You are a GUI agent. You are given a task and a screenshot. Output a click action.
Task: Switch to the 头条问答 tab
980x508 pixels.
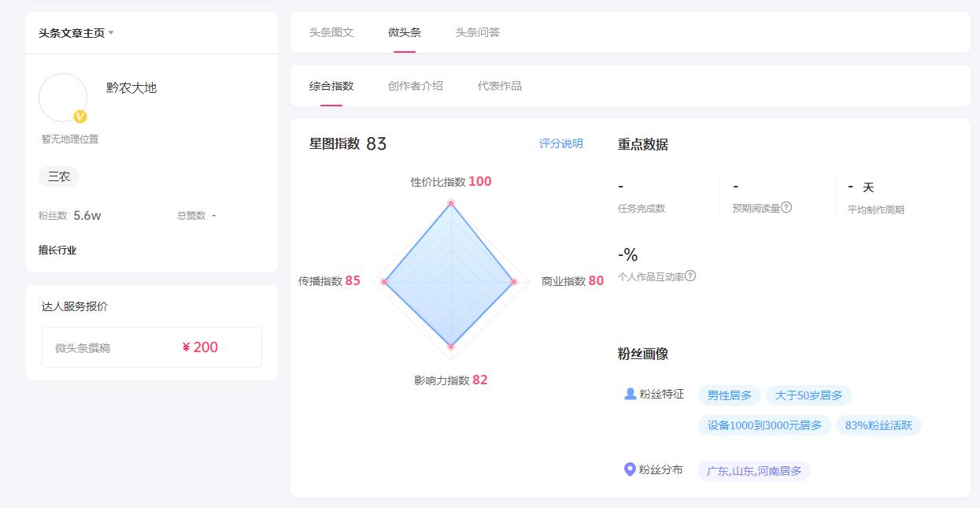point(479,32)
